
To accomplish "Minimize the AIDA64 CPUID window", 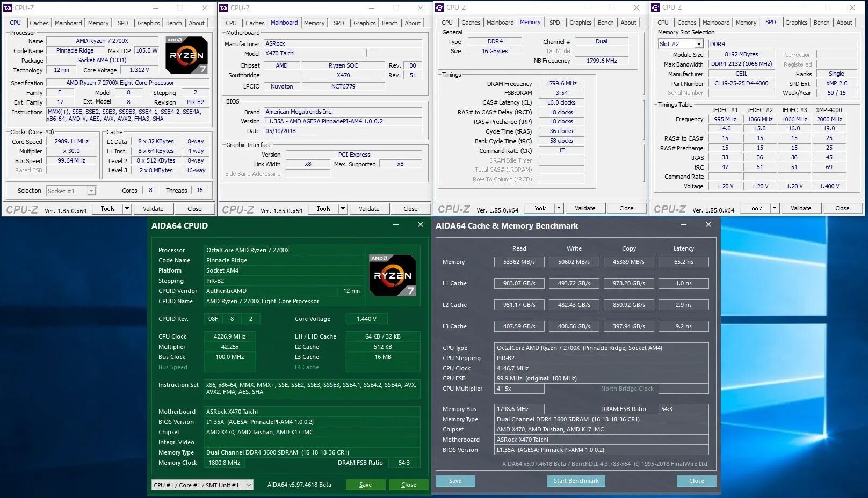I will (396, 225).
